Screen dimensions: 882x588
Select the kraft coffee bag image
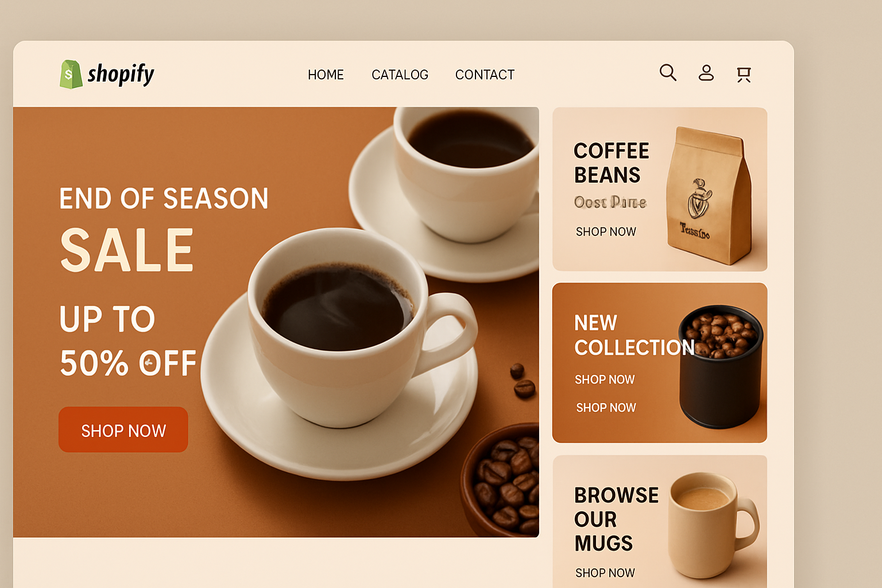(x=709, y=195)
